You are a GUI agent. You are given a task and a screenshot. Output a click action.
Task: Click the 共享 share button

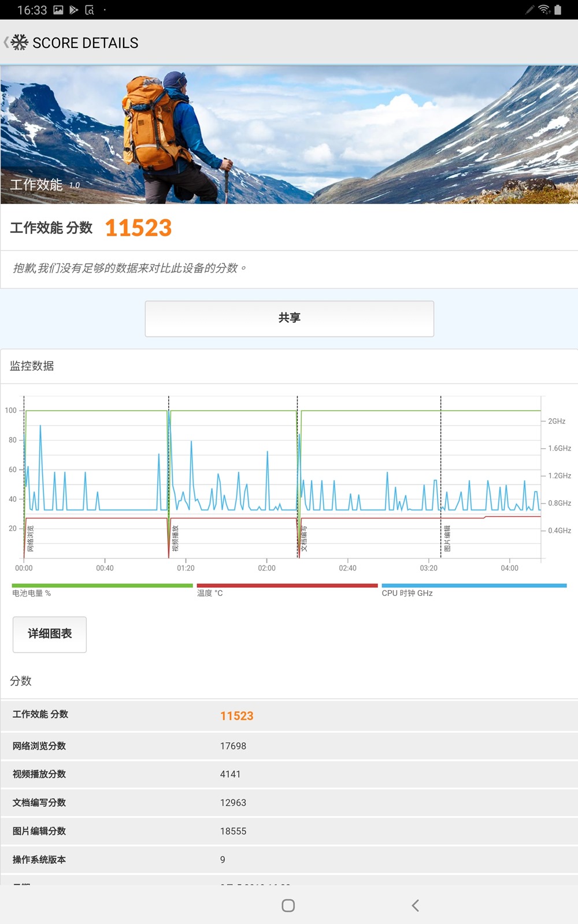[289, 318]
